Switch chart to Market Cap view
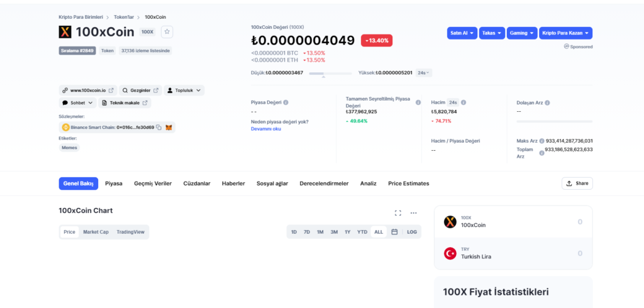644x308 pixels. click(x=96, y=232)
